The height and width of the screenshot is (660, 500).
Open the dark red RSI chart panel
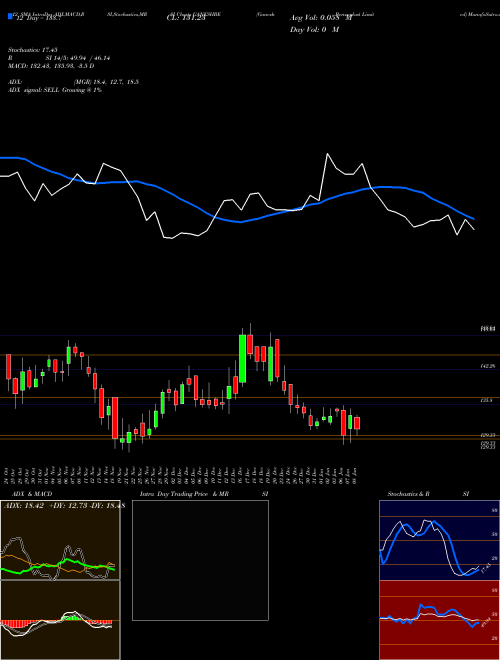tap(439, 620)
